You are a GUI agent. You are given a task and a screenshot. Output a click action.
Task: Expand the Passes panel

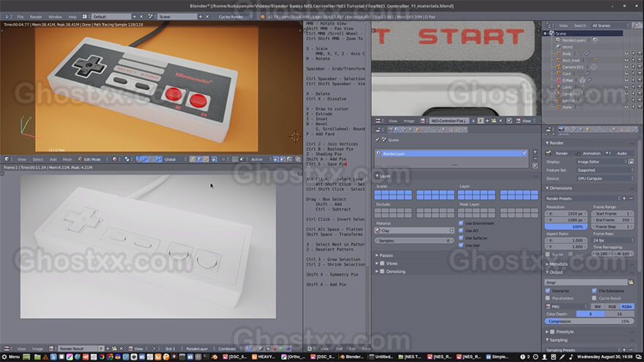[385, 255]
